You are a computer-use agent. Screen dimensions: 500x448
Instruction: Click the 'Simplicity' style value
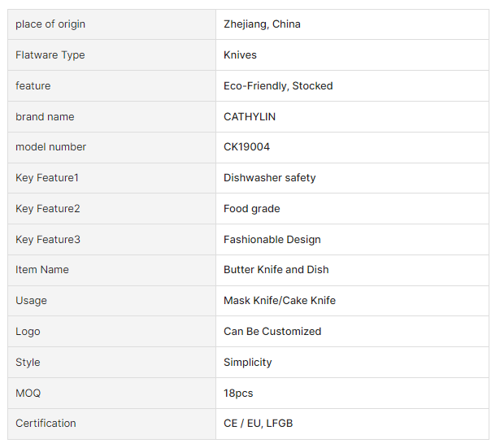click(247, 363)
